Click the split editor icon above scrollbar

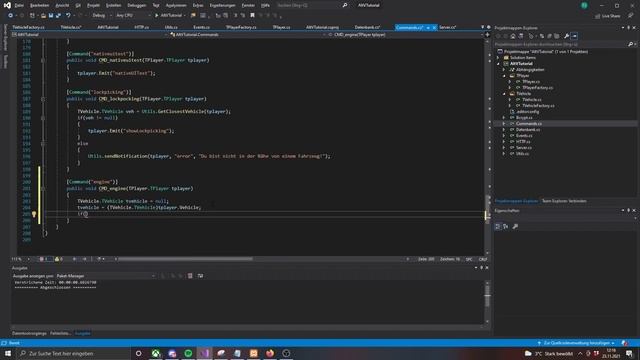point(487,35)
